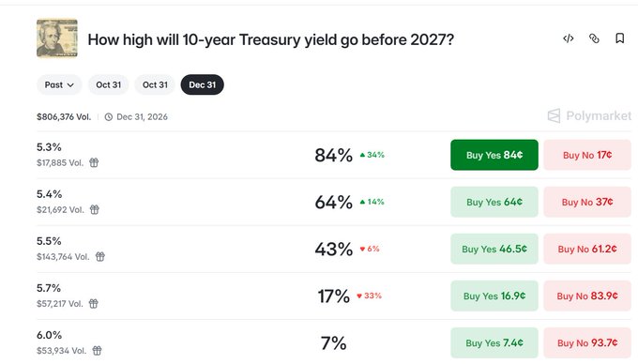Select the first Oct 31 tab
Screen dimensions: 638x364
(108, 84)
